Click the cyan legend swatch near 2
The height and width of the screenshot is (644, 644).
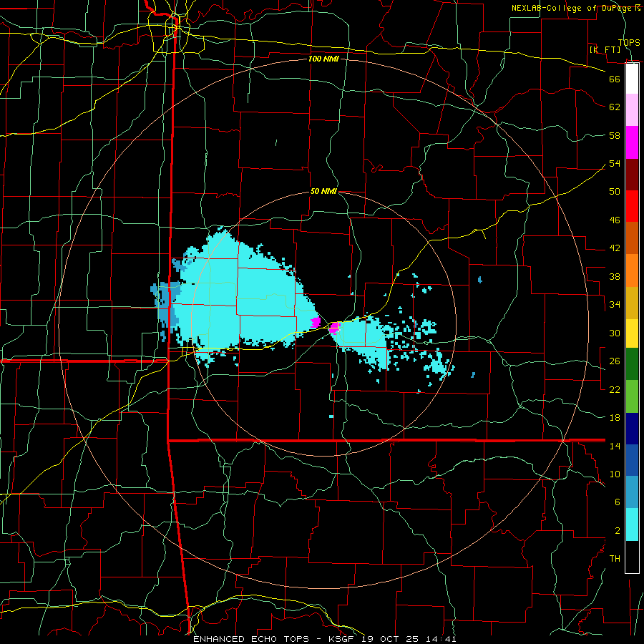(632, 525)
